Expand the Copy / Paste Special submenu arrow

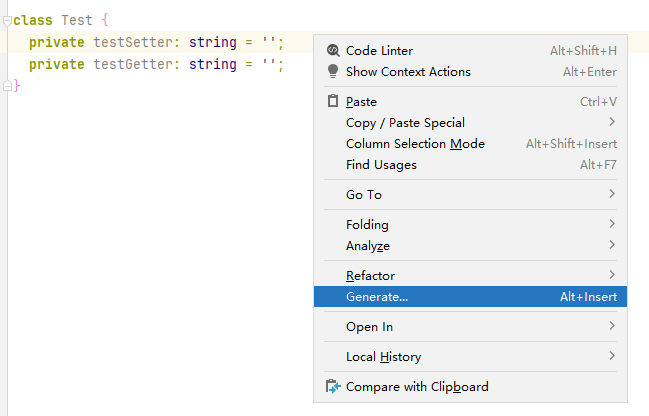(x=612, y=122)
